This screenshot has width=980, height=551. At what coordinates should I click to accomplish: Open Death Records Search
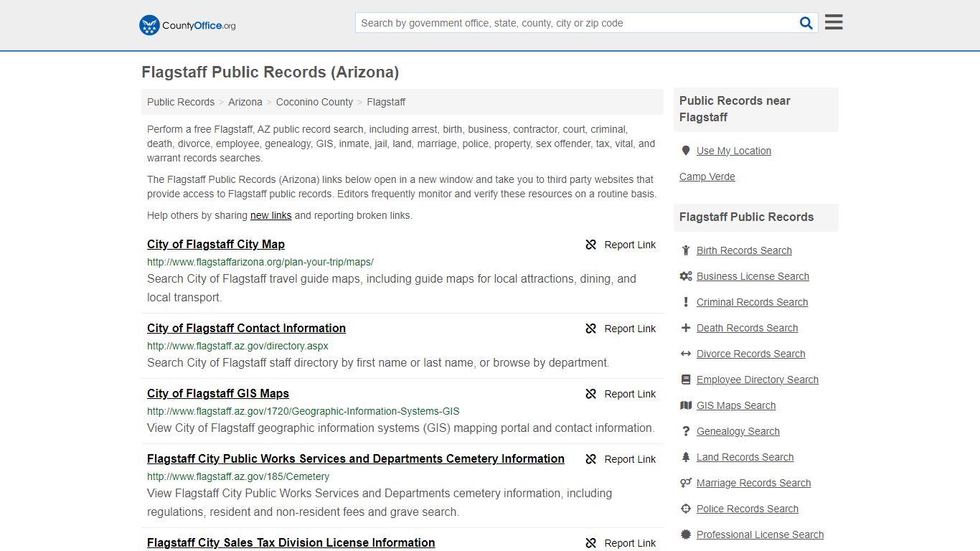coord(747,328)
